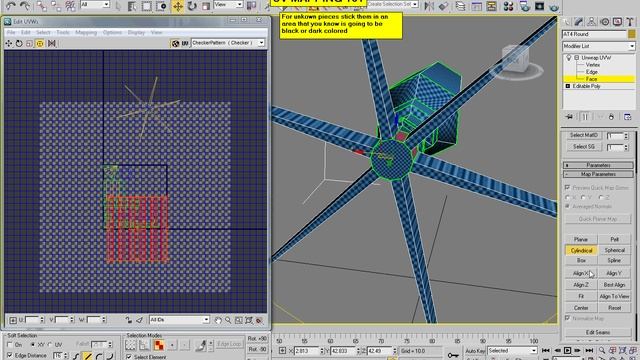Click the Move tool in Edit UVWs toolbar
Screen dimensions: 640x360
9,43
